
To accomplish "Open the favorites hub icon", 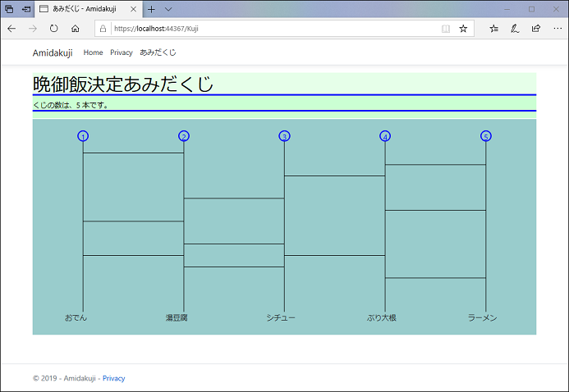I will point(493,29).
